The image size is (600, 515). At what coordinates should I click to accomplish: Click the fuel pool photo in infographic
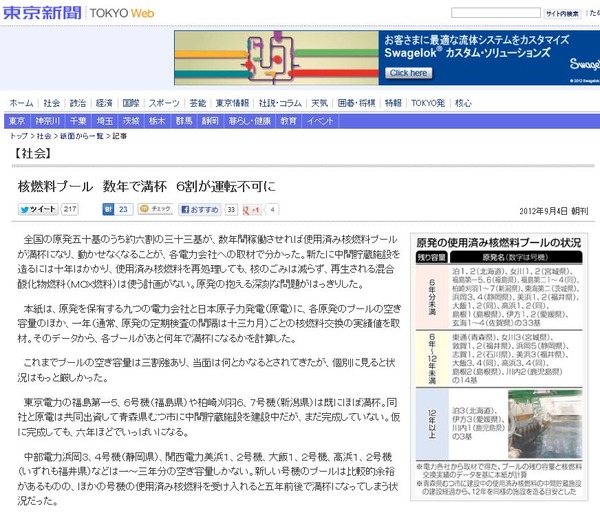pos(545,424)
